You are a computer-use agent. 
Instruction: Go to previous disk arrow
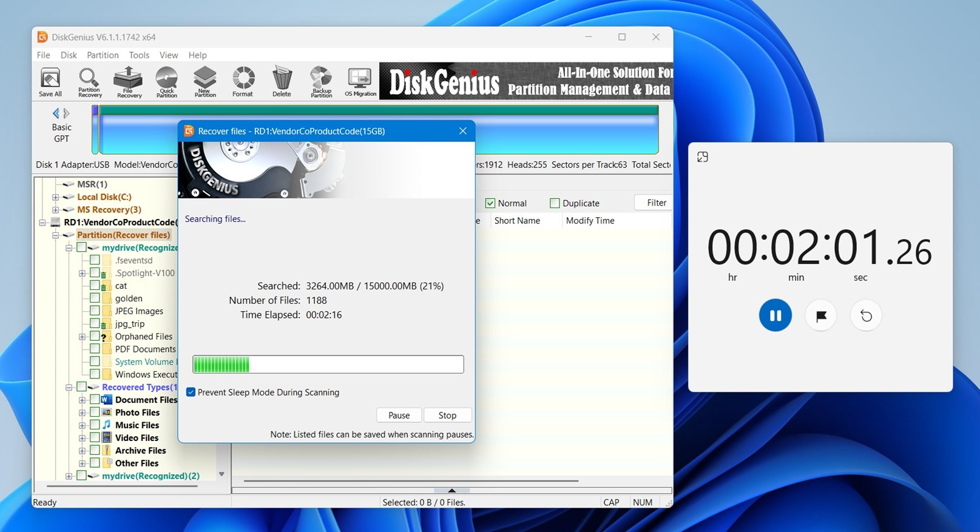coord(56,113)
